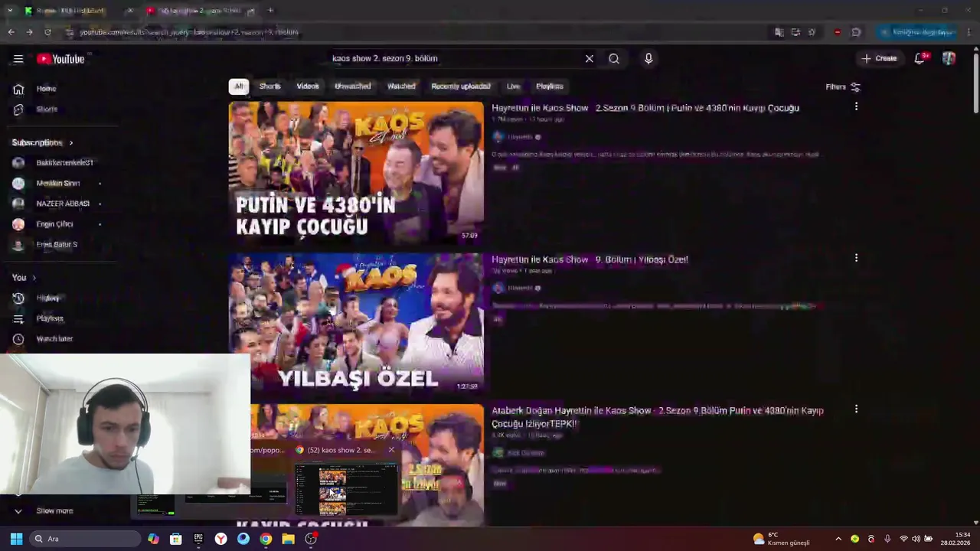Open Epic Games from the taskbar
Viewport: 980px width, 551px height.
click(x=198, y=539)
